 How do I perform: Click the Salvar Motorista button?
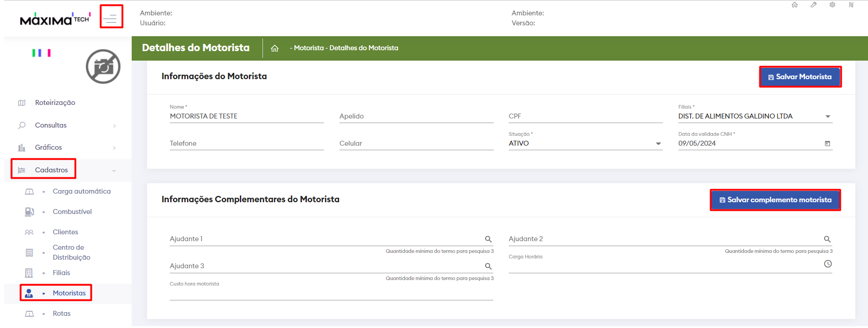coord(800,77)
